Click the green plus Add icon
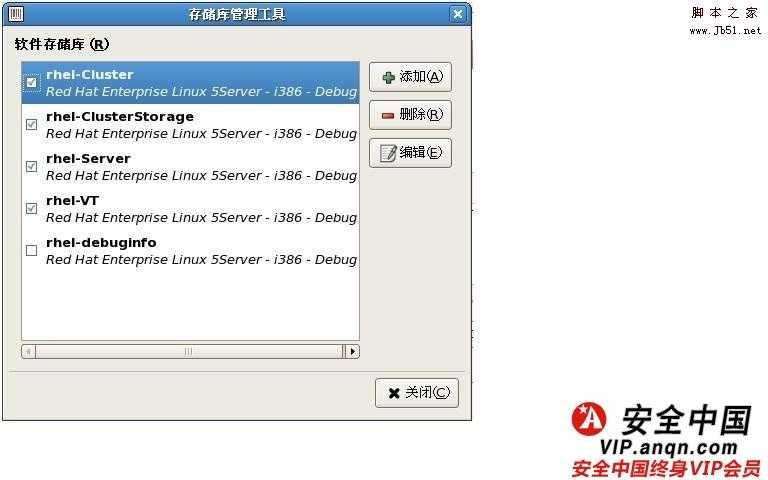 [x=388, y=77]
